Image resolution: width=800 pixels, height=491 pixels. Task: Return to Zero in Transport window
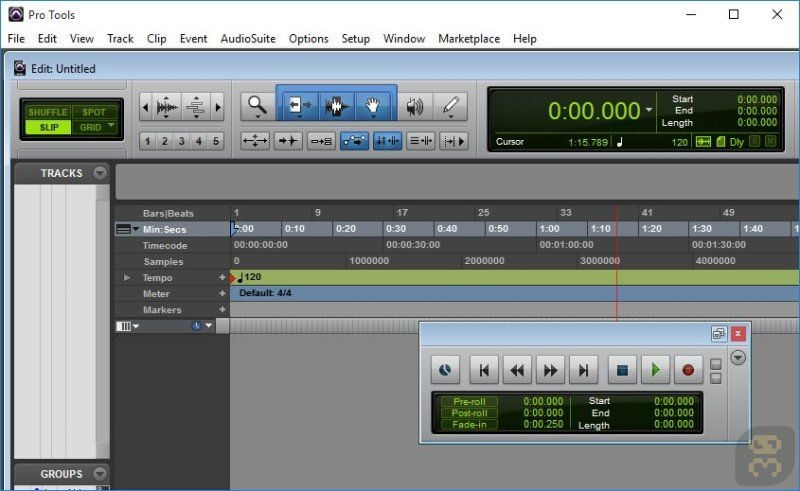(x=484, y=370)
